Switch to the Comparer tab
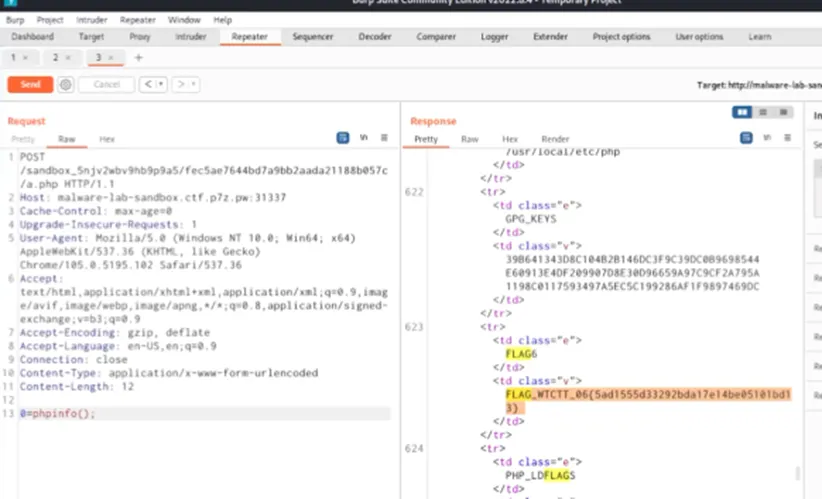Screen dimensions: 822x499 click(436, 37)
